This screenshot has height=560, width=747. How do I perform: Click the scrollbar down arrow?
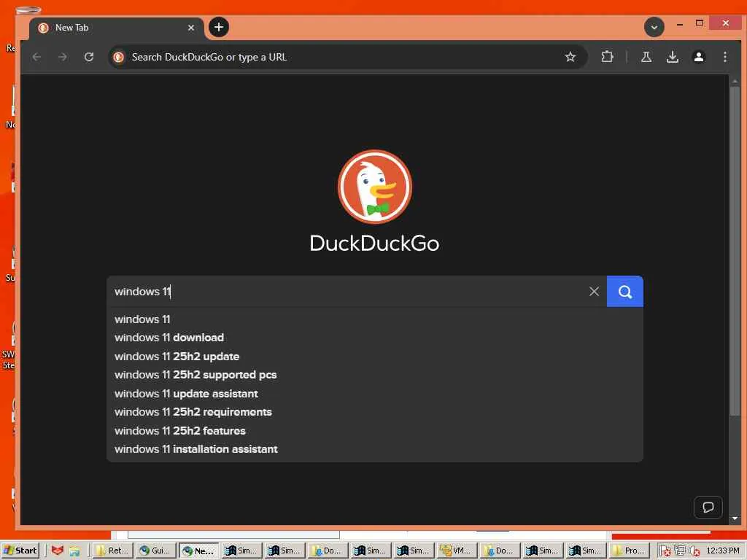[735, 518]
